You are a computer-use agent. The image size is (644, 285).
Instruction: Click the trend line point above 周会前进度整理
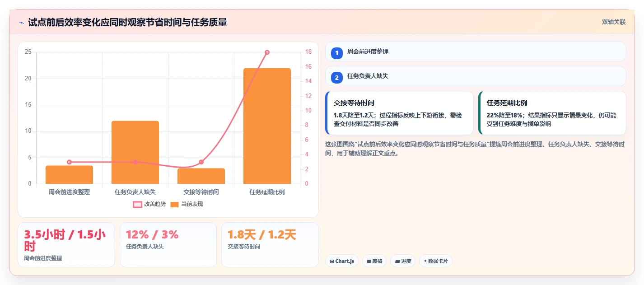69,162
